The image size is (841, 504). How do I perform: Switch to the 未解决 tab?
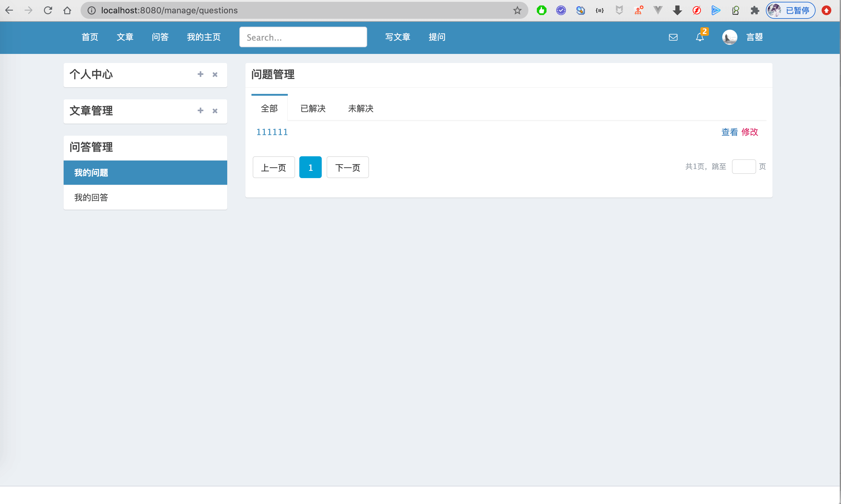point(361,108)
